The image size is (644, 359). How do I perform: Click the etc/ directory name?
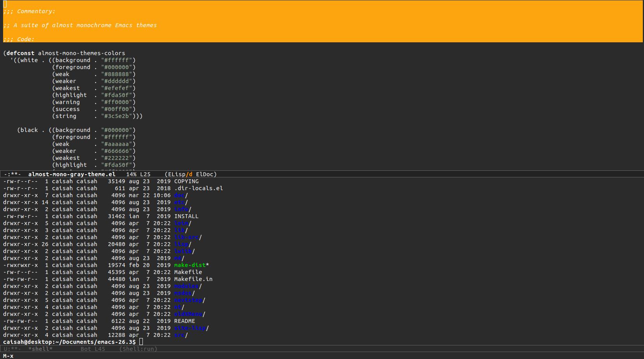tap(181, 202)
